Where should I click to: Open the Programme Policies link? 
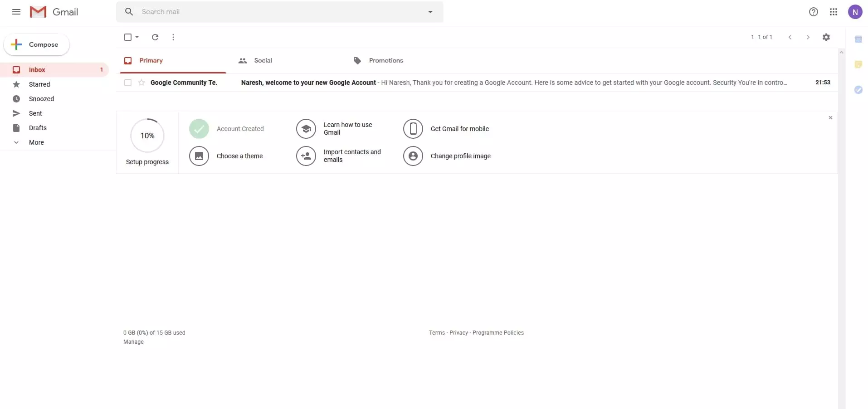(x=498, y=333)
